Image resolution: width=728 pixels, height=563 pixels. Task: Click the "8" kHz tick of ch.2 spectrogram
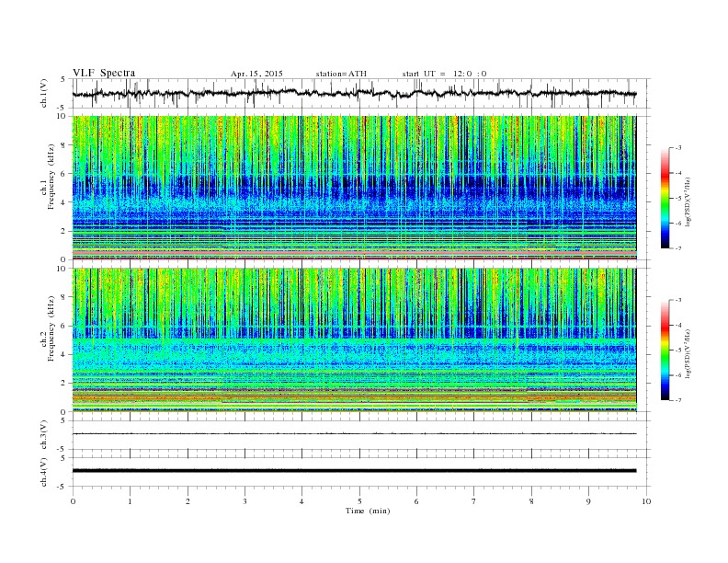point(64,297)
